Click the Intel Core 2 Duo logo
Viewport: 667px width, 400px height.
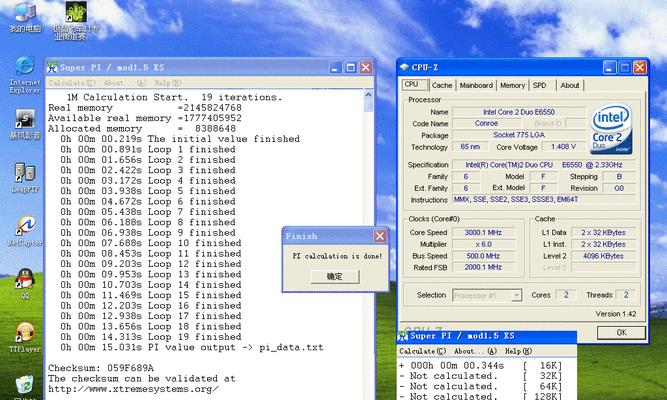[612, 129]
